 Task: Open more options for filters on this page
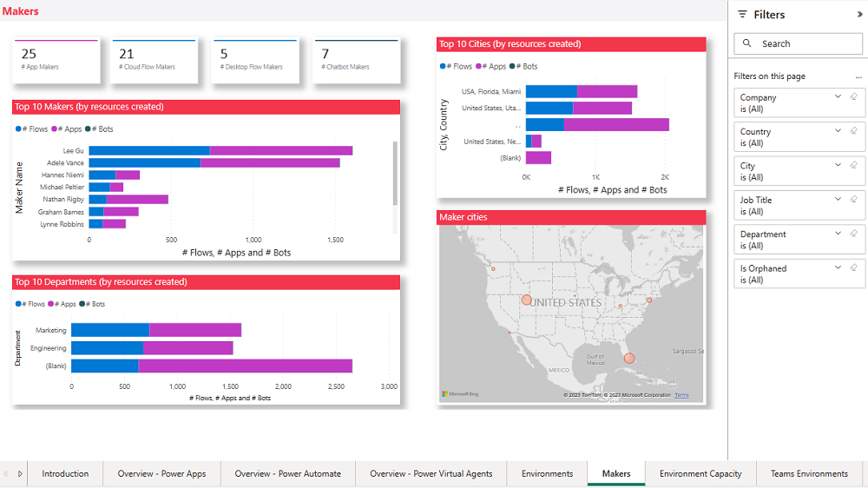click(x=858, y=76)
